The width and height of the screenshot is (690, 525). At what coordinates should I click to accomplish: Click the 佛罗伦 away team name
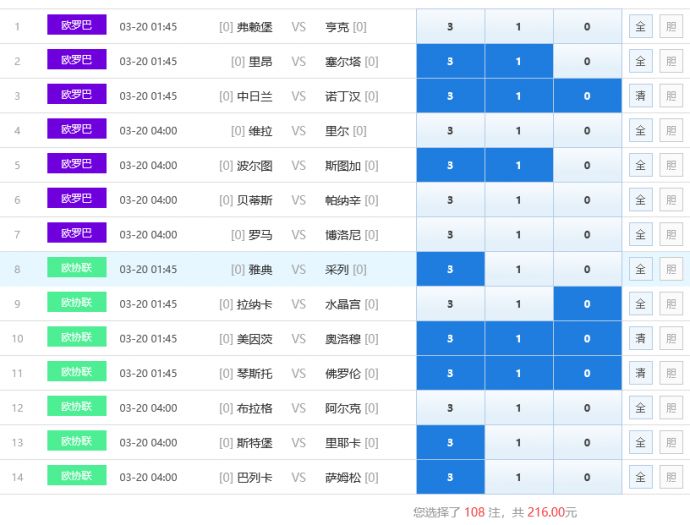(x=344, y=373)
